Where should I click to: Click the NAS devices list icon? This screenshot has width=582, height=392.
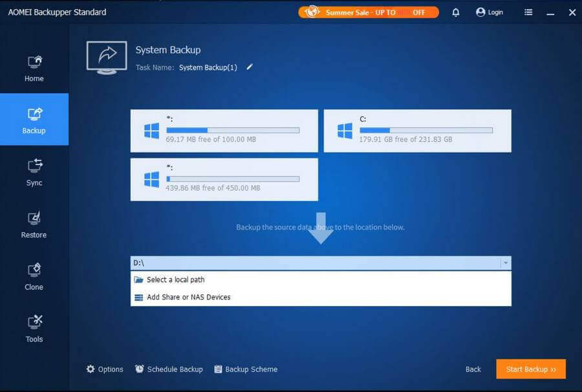[x=138, y=298]
